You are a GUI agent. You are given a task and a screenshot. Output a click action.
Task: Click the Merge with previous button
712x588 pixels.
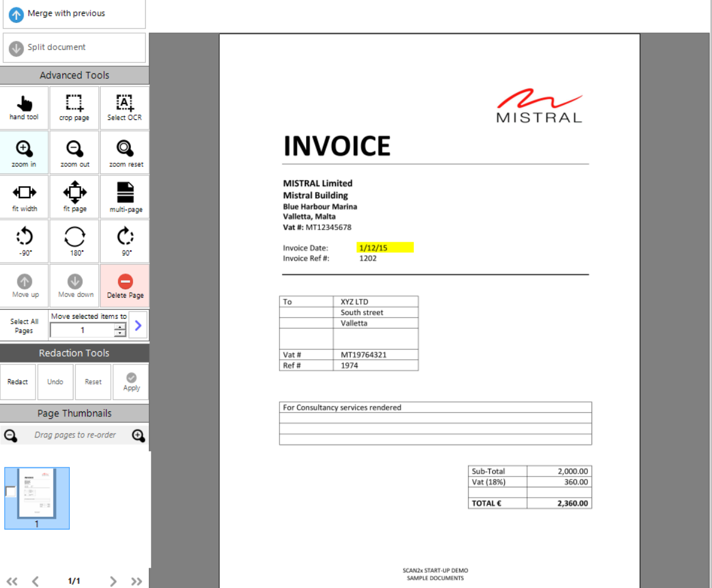click(74, 14)
